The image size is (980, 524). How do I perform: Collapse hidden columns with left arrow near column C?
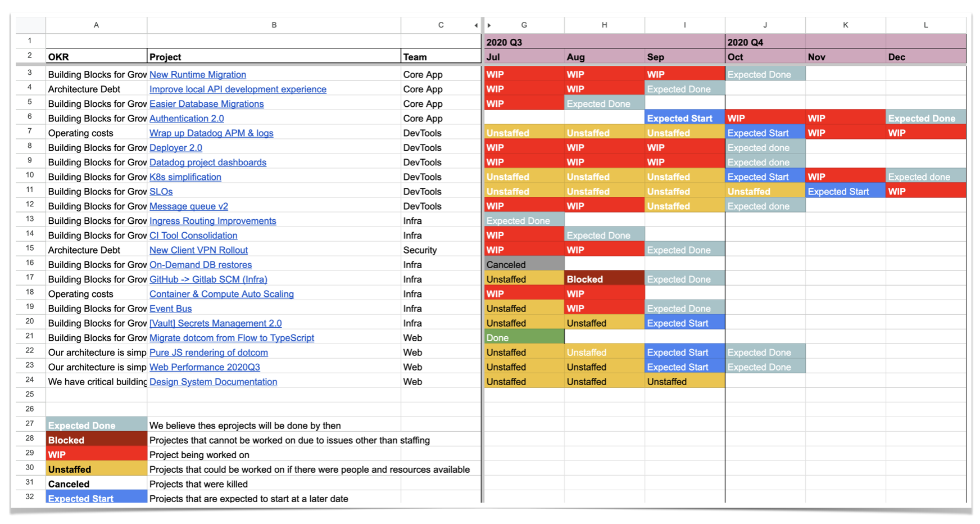(476, 25)
